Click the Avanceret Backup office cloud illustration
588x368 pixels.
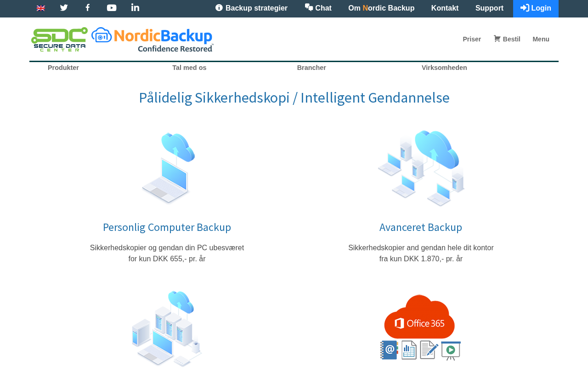pos(421,168)
